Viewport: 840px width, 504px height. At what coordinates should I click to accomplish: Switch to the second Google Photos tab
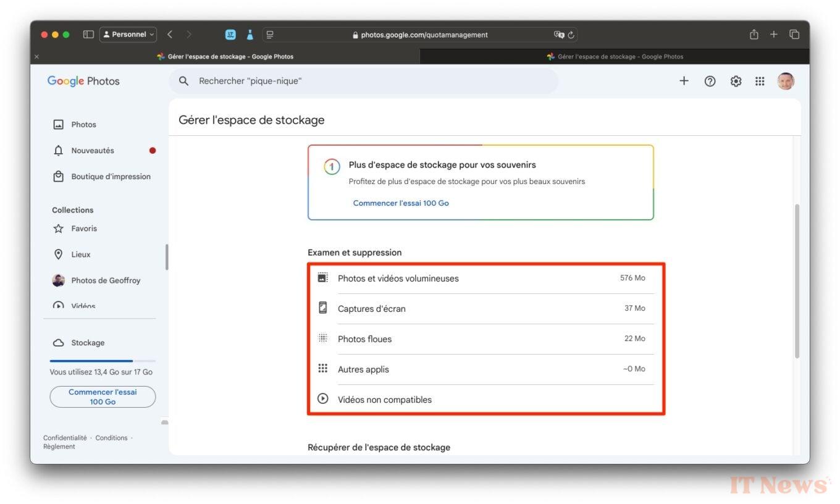pos(615,56)
